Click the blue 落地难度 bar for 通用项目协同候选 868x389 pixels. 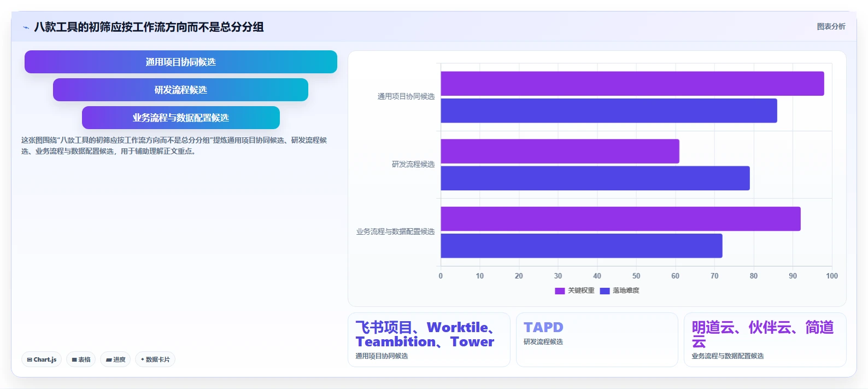(609, 111)
